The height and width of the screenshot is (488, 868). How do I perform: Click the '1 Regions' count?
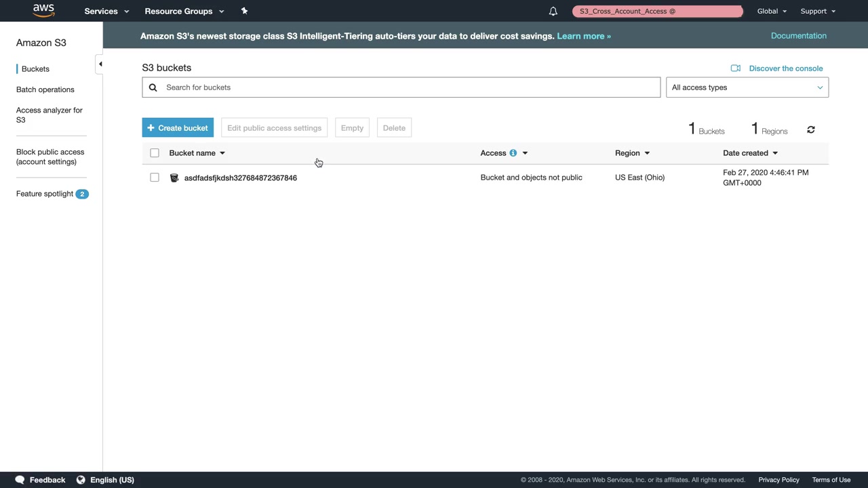coord(769,129)
